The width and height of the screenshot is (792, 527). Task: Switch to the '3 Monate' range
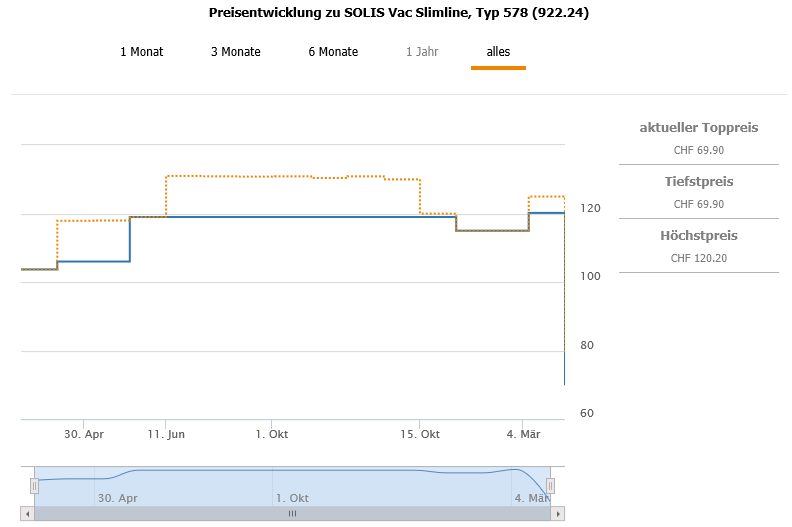tap(235, 52)
